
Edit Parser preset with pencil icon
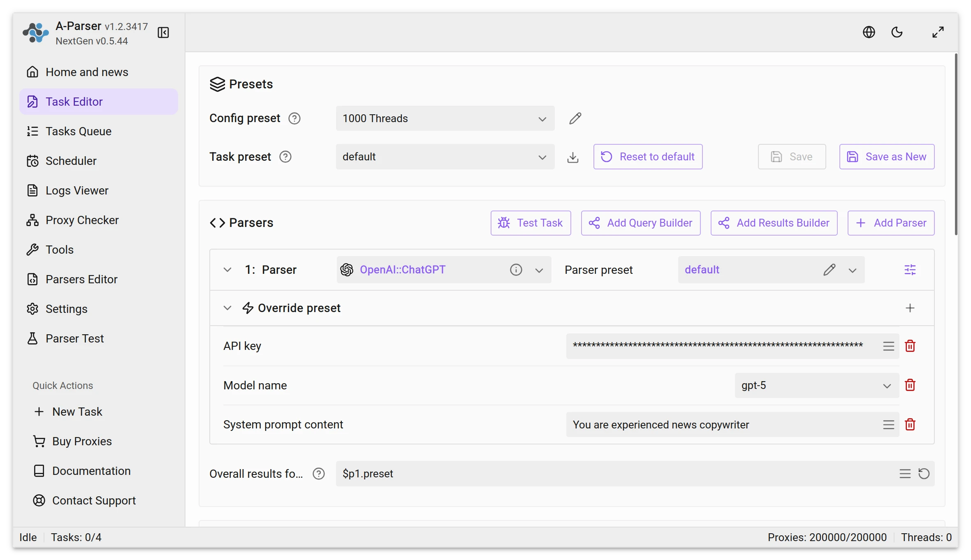(x=829, y=270)
